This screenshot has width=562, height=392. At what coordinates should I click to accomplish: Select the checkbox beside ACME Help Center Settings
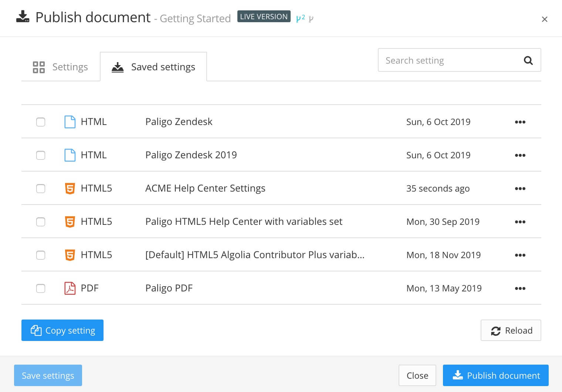point(41,188)
